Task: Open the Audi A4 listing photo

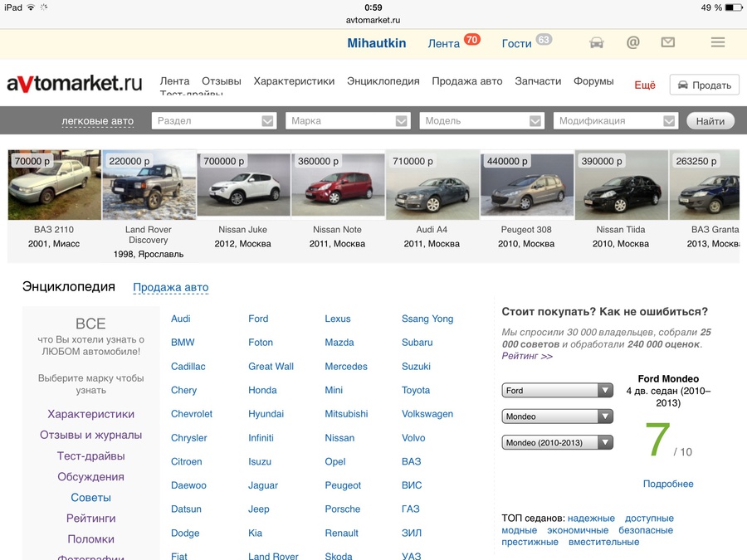Action: coord(432,185)
